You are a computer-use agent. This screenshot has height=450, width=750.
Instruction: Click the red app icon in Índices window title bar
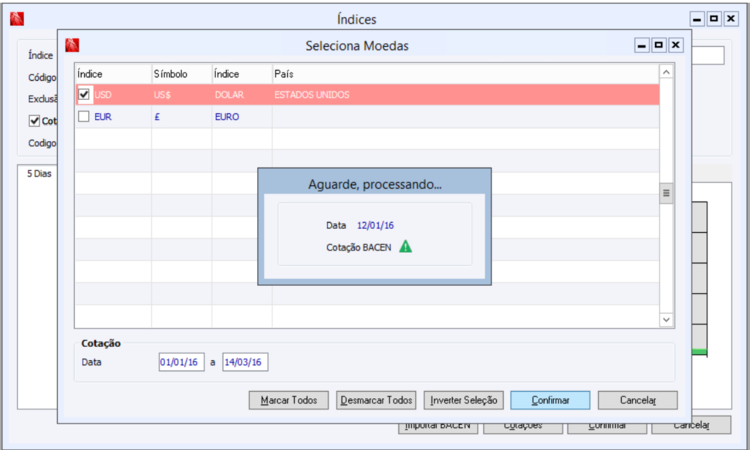point(17,19)
